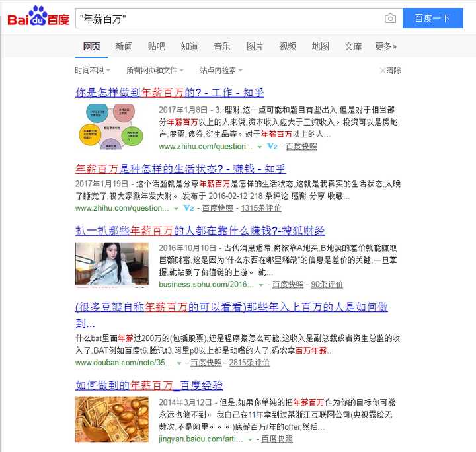Click the 百度一下 search button

432,19
